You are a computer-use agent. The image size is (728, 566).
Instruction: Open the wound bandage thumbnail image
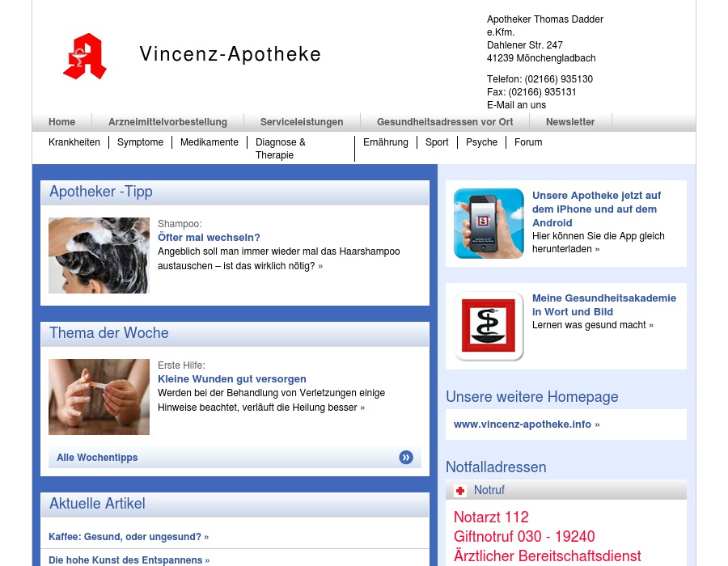coord(99,397)
